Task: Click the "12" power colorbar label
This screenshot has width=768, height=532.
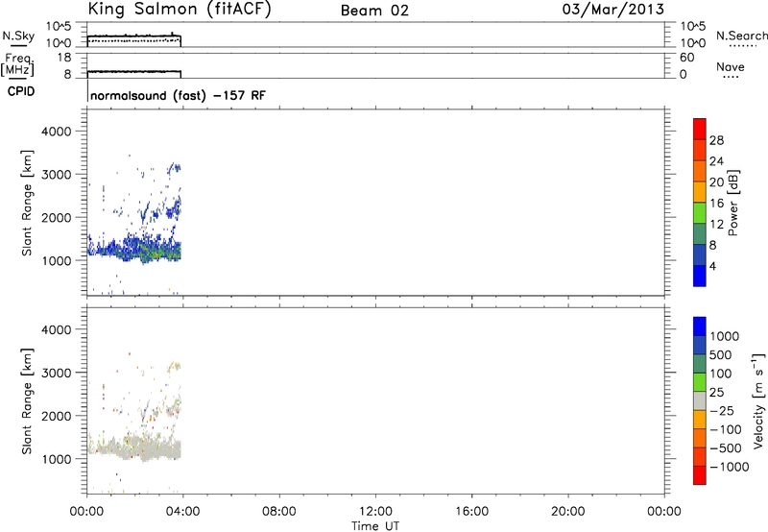Action: click(716, 225)
